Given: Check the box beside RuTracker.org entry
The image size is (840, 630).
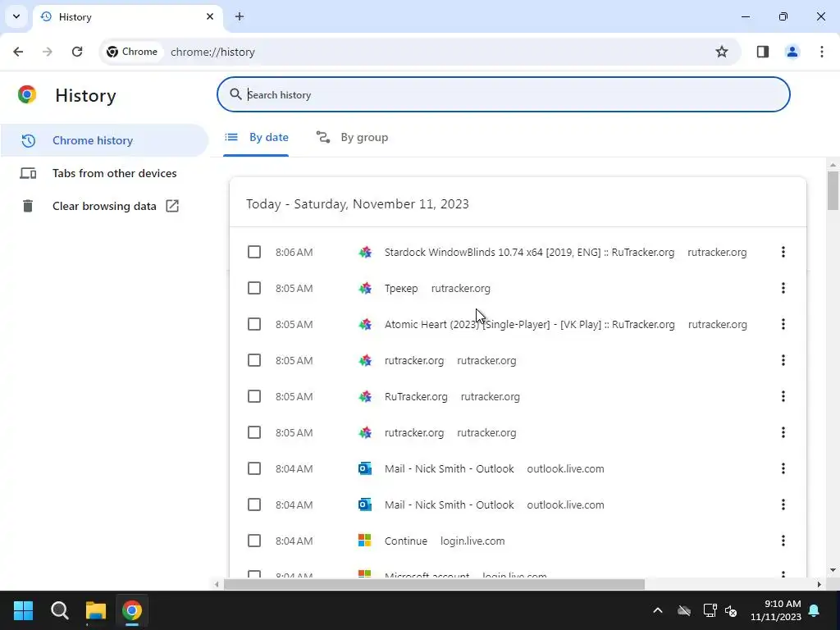Looking at the screenshot, I should 254,396.
